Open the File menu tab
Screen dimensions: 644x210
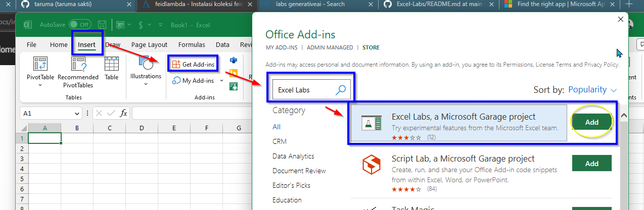point(31,44)
